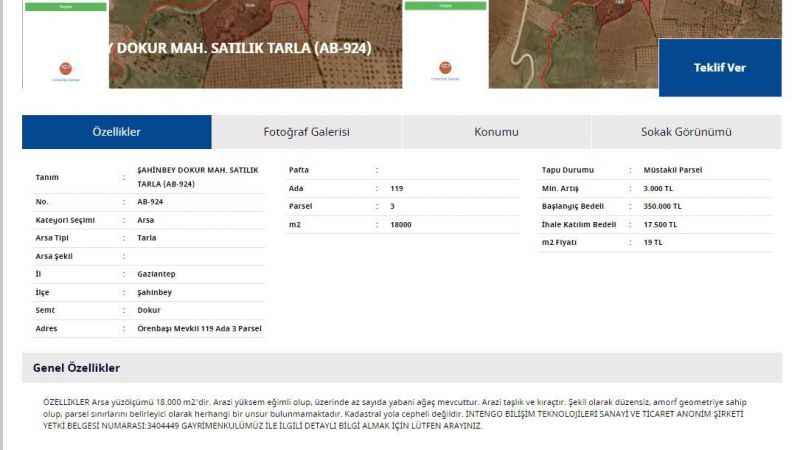Click the Pafta field label
The image size is (800, 450).
pyautogui.click(x=298, y=170)
